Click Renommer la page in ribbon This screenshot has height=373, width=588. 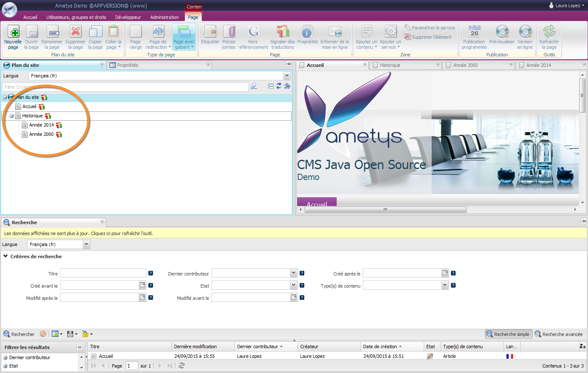click(52, 37)
